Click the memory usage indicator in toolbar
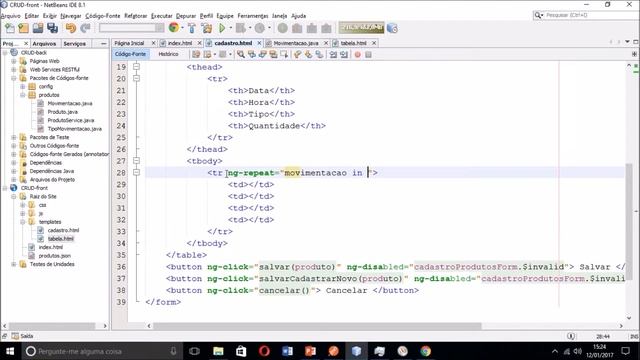The height and width of the screenshot is (360, 640). tap(361, 28)
